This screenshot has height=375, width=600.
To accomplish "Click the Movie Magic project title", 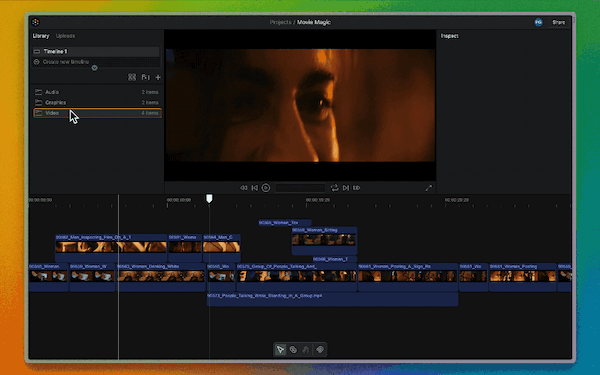I will pos(314,22).
